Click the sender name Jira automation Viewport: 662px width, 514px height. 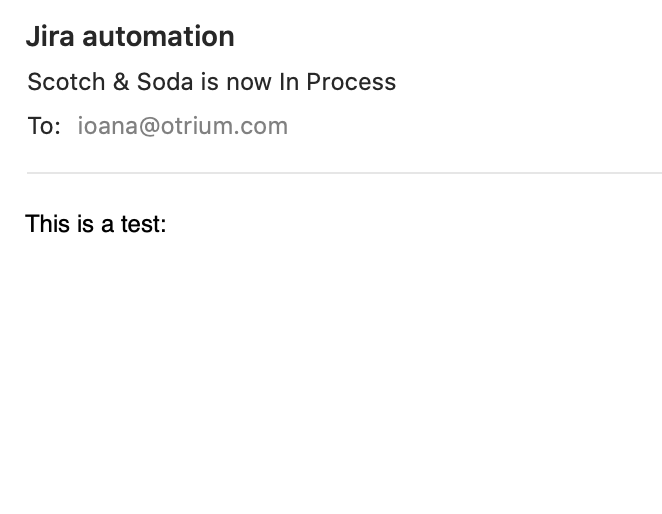click(130, 37)
